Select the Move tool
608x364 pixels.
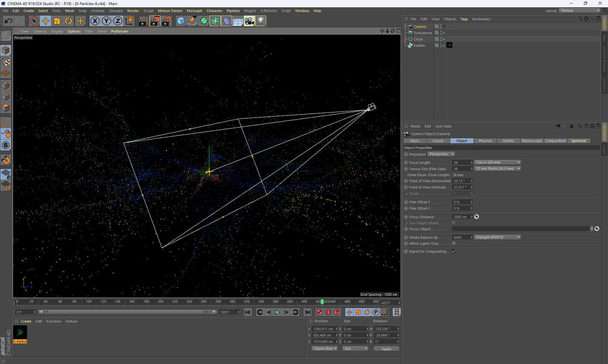click(x=46, y=21)
